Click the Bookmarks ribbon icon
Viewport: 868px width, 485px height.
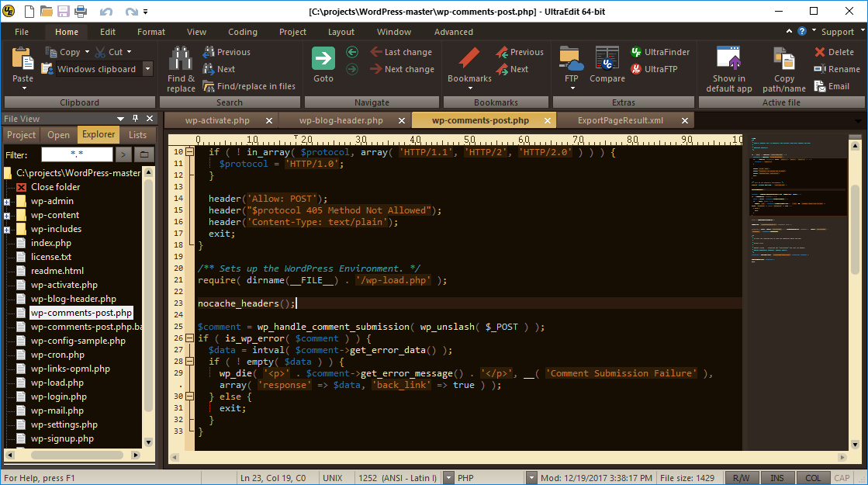coord(469,59)
